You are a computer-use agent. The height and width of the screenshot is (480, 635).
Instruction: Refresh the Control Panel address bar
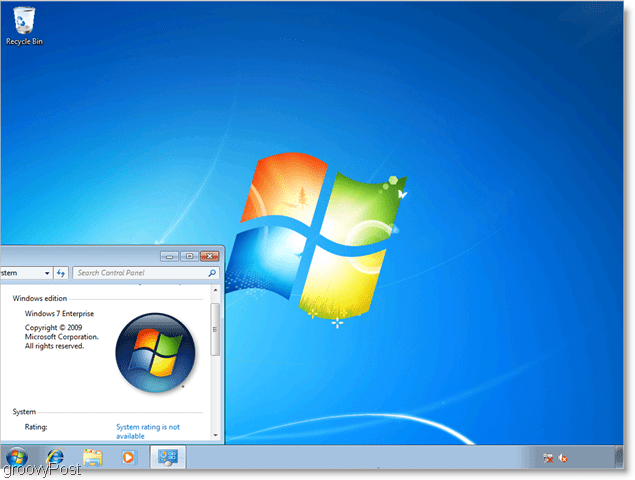click(x=61, y=273)
